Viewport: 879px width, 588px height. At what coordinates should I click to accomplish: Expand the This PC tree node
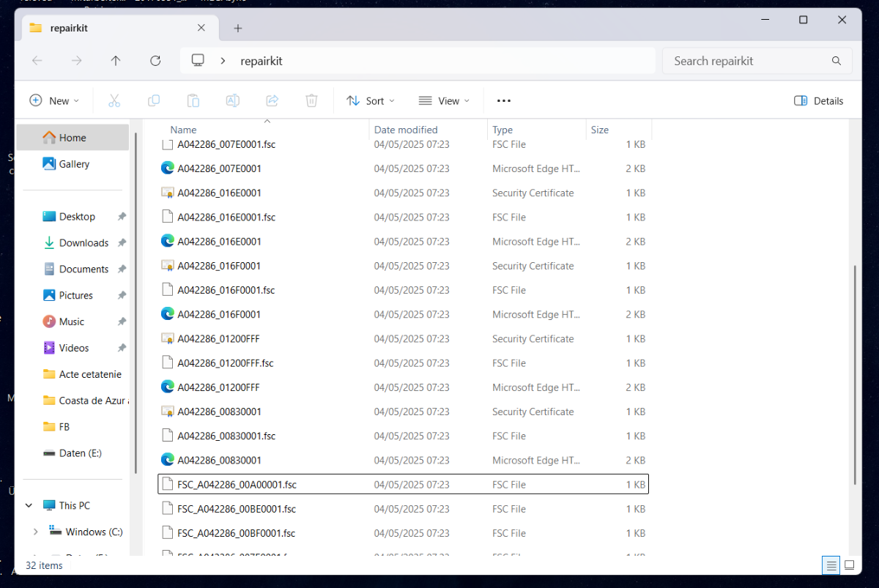pos(29,505)
